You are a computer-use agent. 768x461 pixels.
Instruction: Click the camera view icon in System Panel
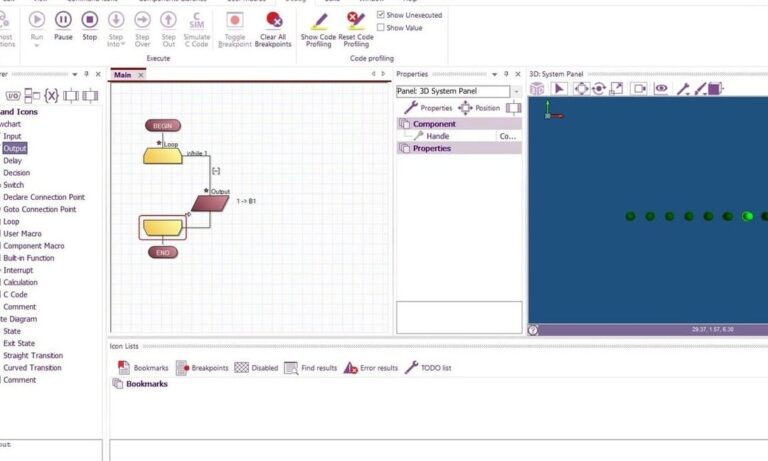pyautogui.click(x=639, y=89)
